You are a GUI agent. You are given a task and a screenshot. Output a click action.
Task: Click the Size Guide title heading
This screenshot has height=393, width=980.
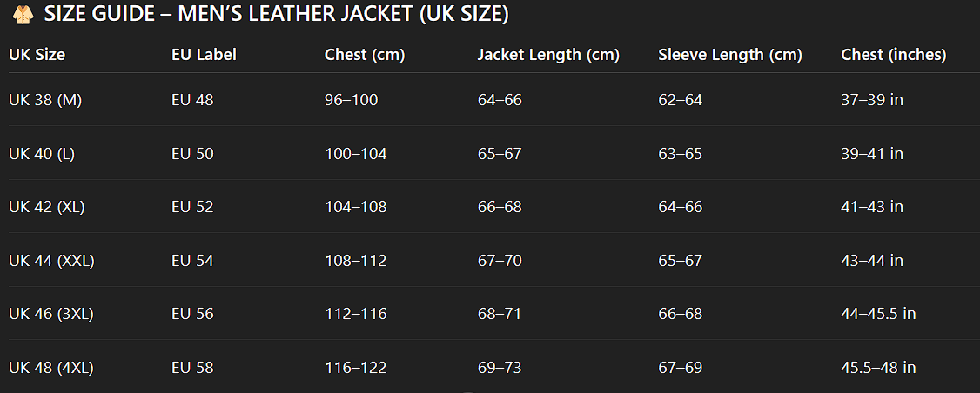click(276, 15)
